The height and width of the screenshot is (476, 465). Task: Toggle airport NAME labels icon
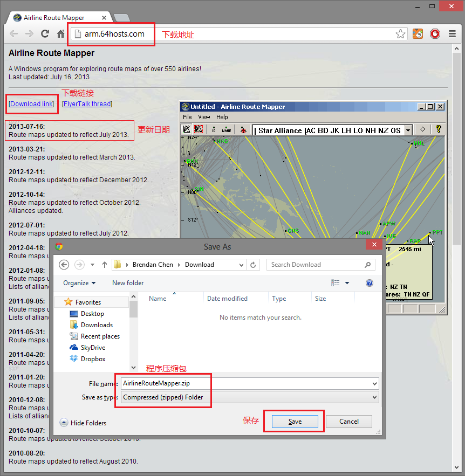226,129
